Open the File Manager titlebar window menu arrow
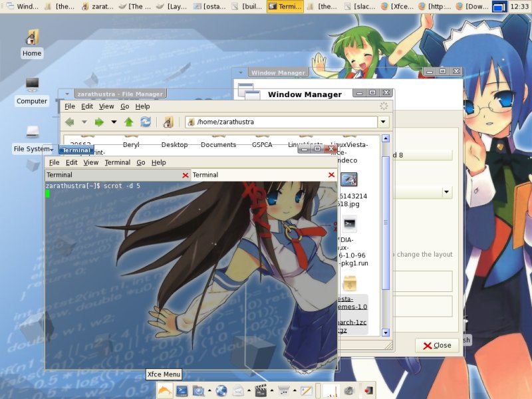 coord(67,94)
